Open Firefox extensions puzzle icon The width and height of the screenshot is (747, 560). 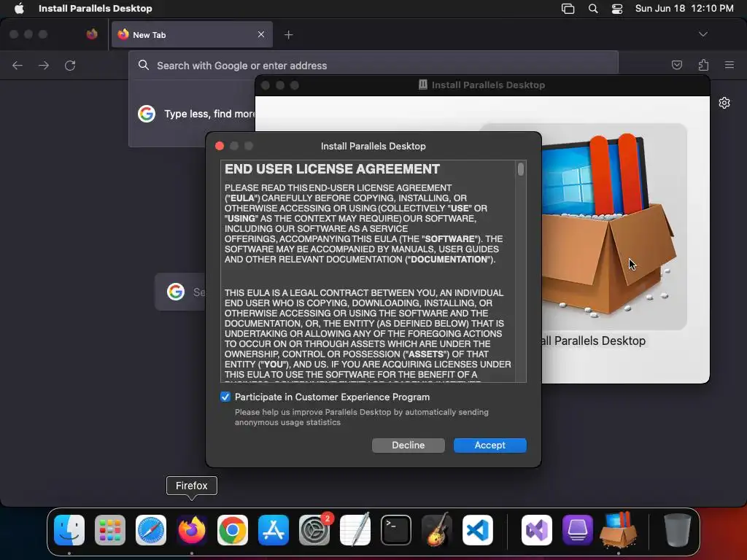[x=704, y=65]
